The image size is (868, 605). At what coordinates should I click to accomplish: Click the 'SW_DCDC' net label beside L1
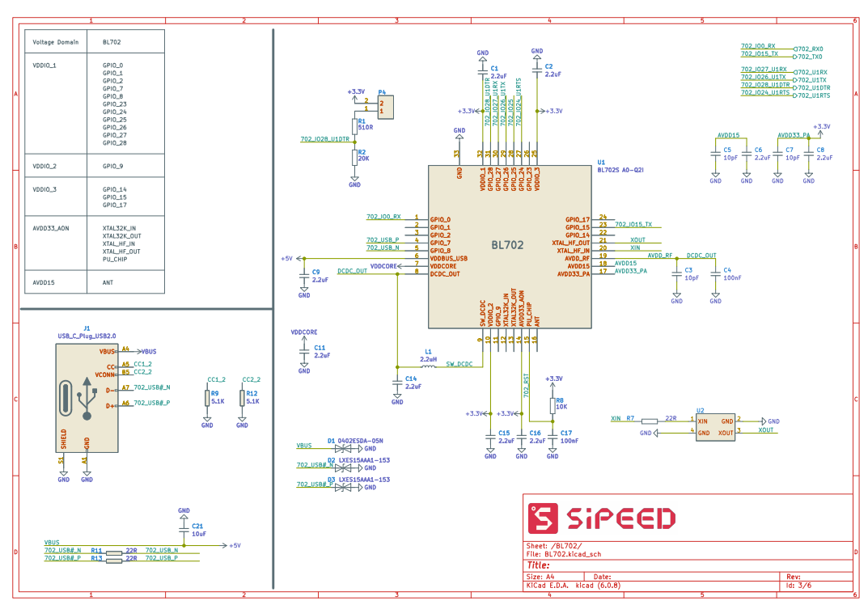(x=459, y=364)
